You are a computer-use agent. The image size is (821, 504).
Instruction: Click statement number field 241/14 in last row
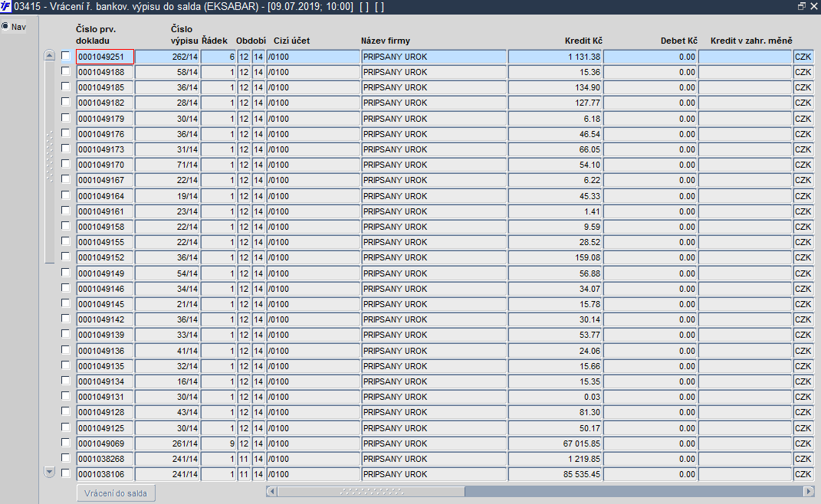(x=166, y=474)
